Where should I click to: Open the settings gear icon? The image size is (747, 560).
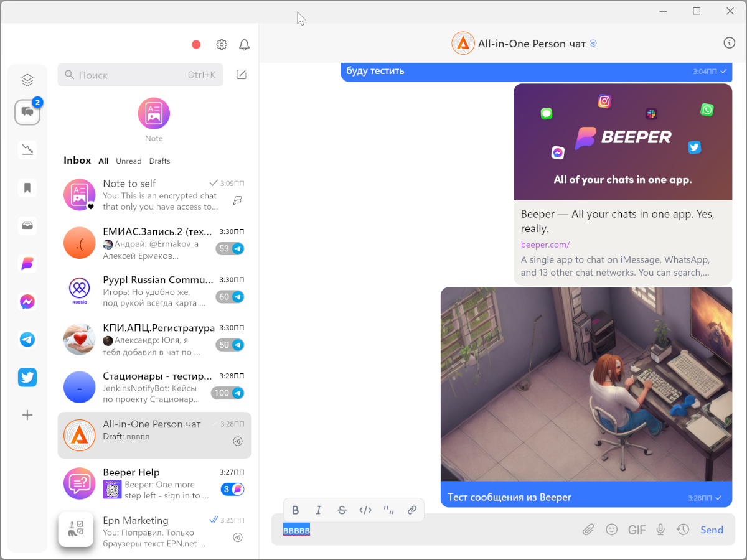click(x=222, y=44)
